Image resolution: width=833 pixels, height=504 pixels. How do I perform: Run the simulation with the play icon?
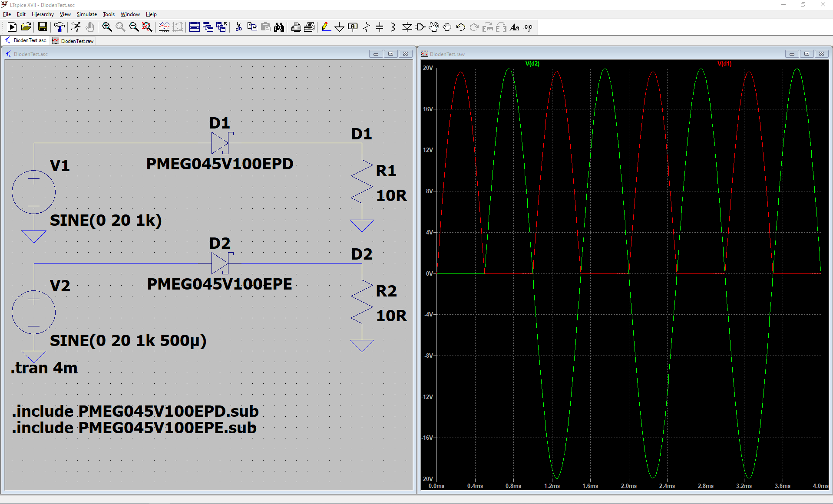pyautogui.click(x=12, y=27)
